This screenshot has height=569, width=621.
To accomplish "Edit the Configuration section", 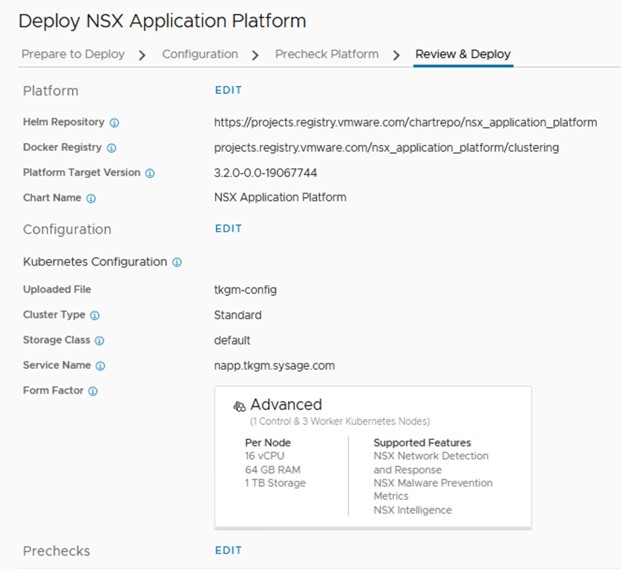I will click(x=228, y=228).
